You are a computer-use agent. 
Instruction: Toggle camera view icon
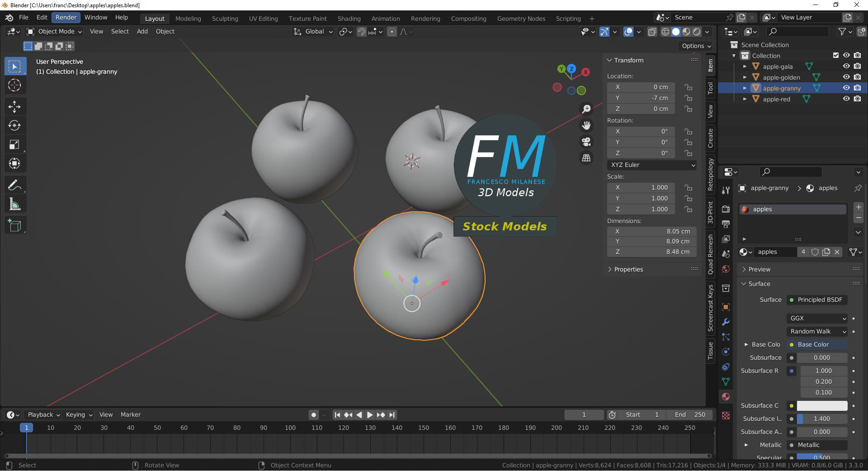tap(586, 142)
